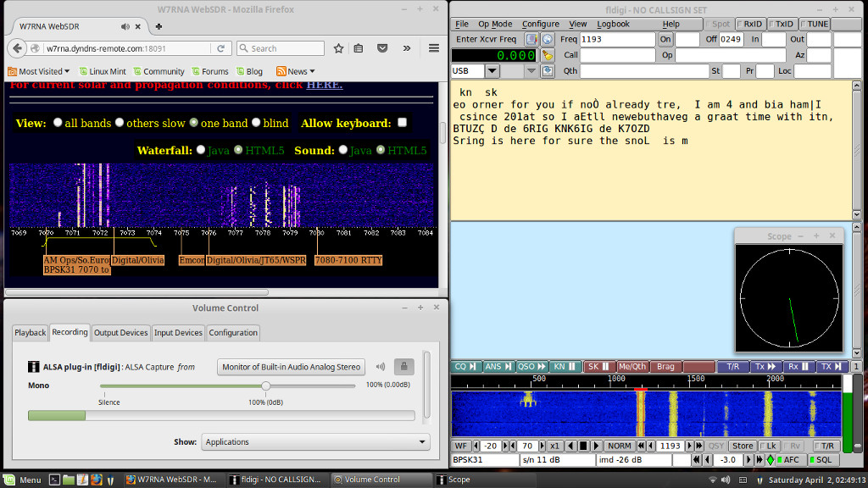Click the HERE solar conditions link
Screen dimensions: 868x488
(325, 86)
